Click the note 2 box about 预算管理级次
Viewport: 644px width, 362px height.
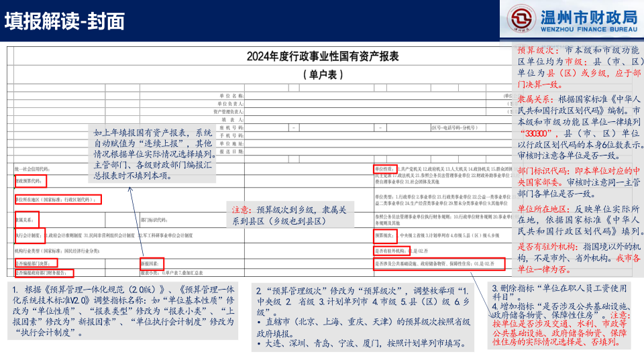tap(363, 316)
